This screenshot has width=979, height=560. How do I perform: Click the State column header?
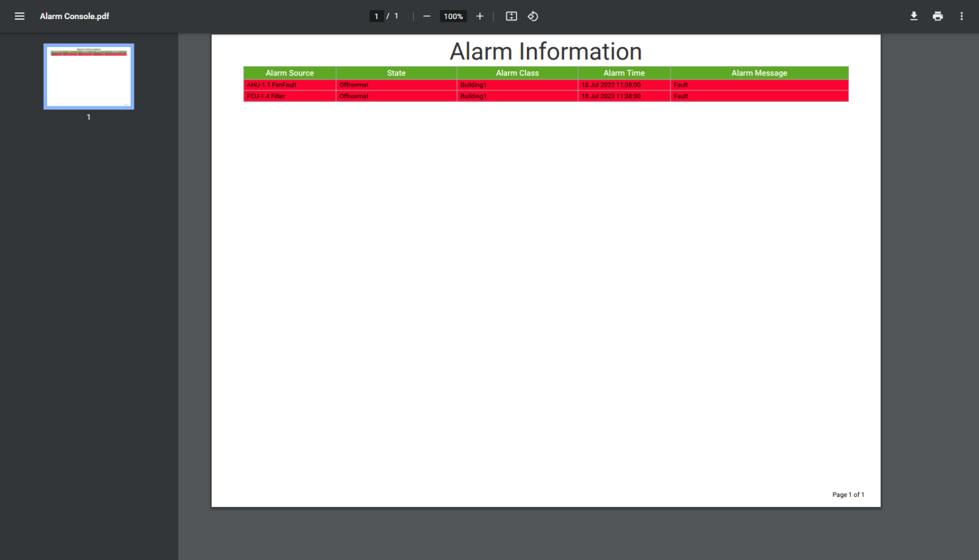396,73
